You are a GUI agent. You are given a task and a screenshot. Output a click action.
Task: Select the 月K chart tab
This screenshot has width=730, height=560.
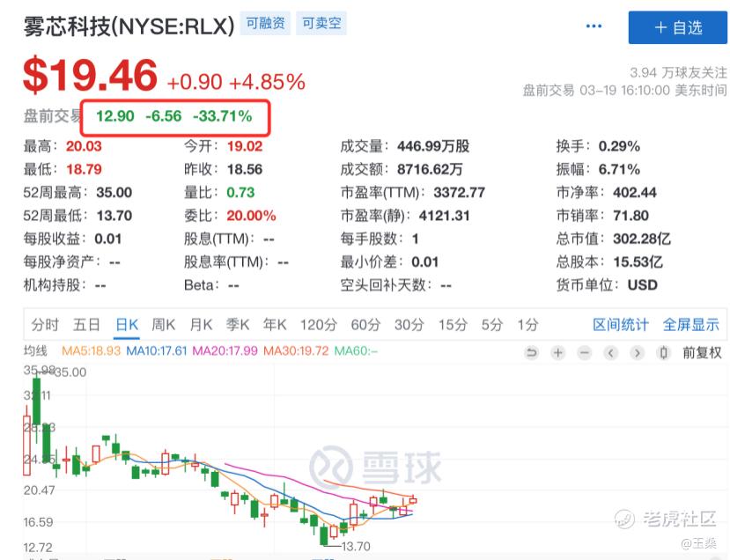[201, 324]
